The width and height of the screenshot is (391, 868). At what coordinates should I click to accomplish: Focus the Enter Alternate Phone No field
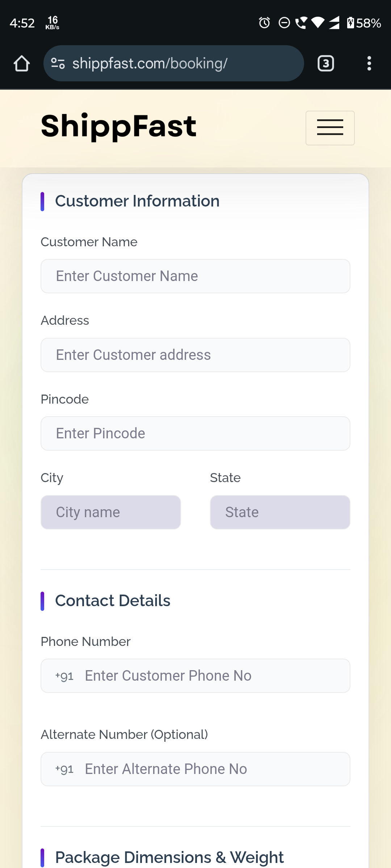[x=195, y=769]
